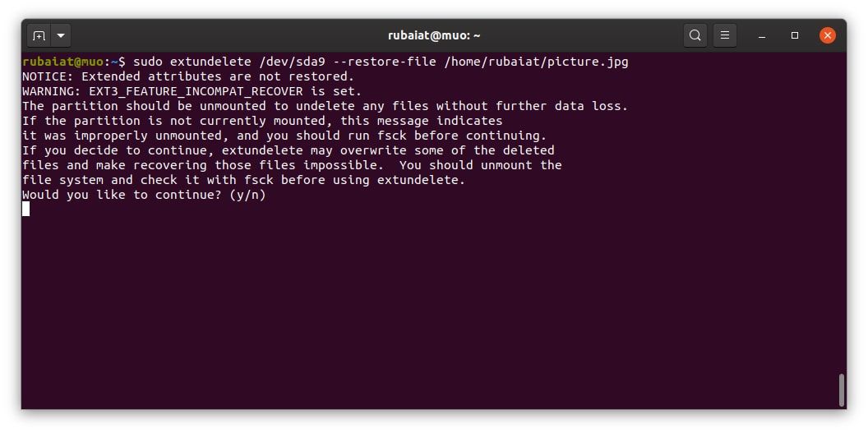
Task: Click the vertical scrollbar thumb
Action: (x=842, y=390)
